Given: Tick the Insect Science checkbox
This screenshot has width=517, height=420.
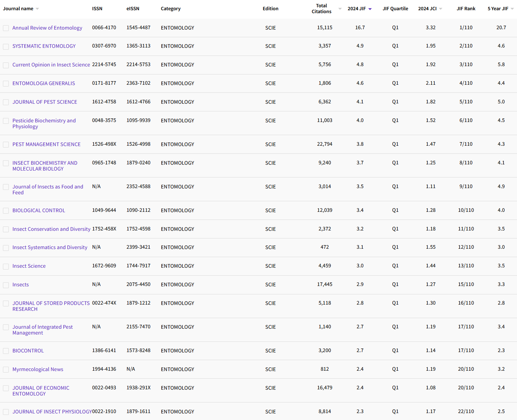Looking at the screenshot, I should pos(6,266).
